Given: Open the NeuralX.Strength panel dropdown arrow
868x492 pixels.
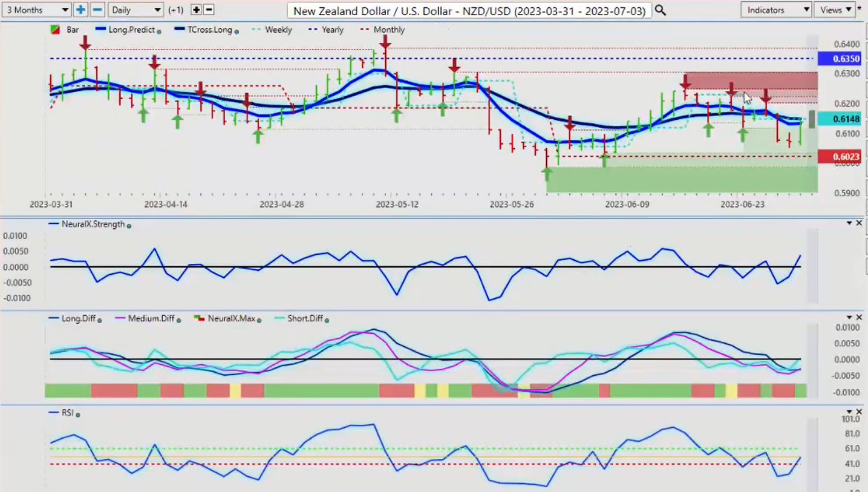Looking at the screenshot, I should pyautogui.click(x=849, y=223).
